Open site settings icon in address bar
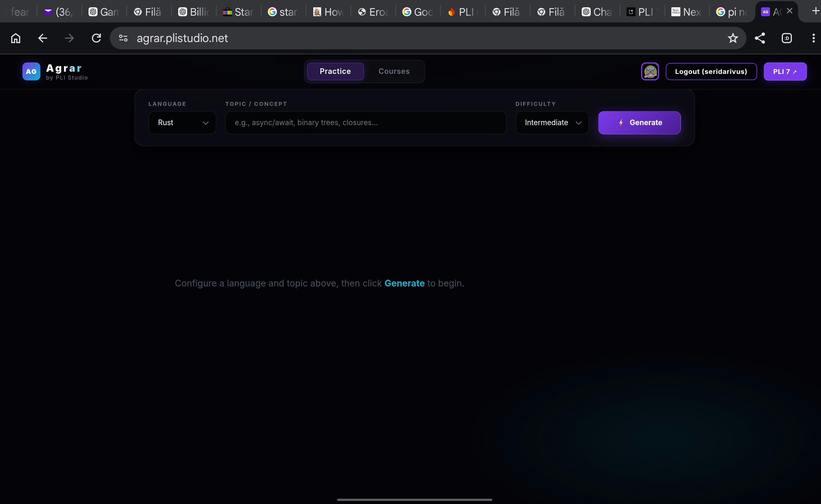This screenshot has width=821, height=504. click(123, 38)
